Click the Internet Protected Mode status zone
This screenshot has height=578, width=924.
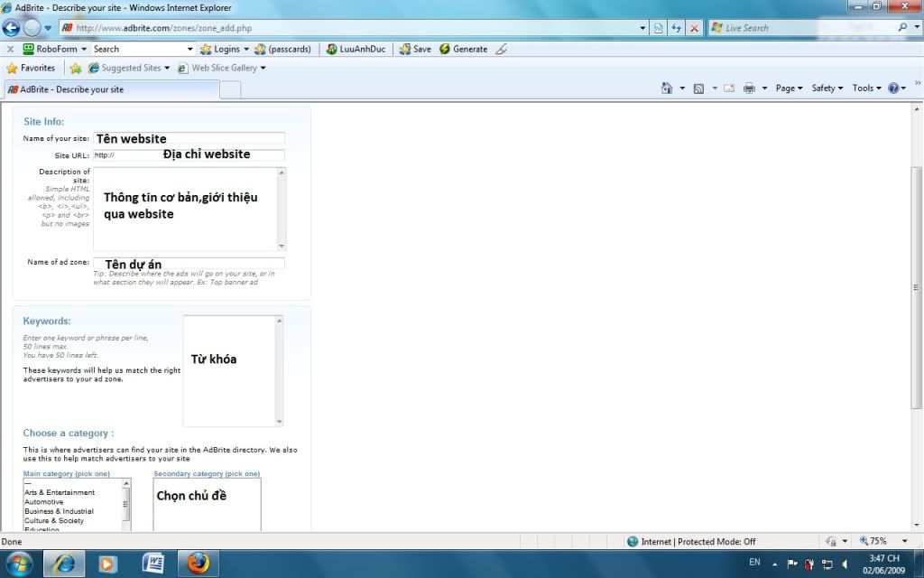click(691, 542)
